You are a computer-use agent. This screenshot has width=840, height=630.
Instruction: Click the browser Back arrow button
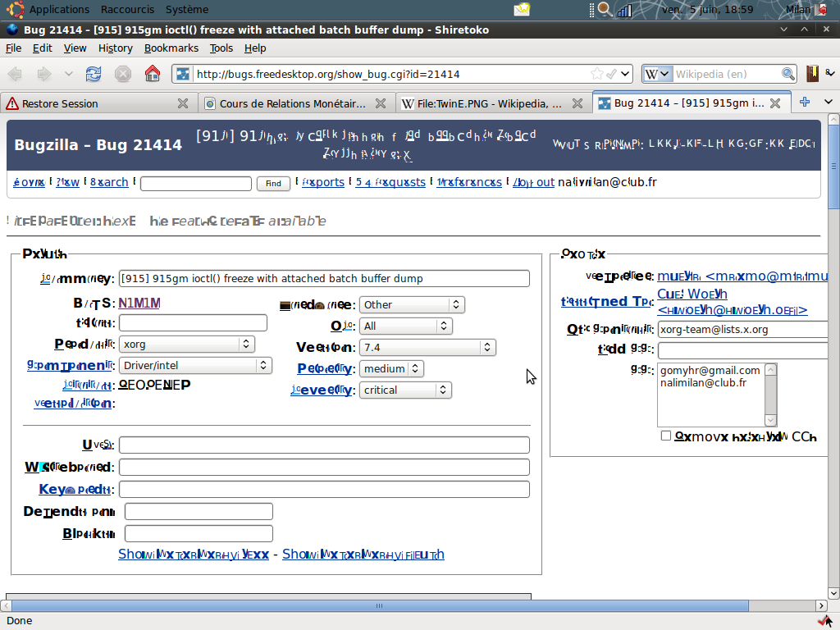(16, 74)
